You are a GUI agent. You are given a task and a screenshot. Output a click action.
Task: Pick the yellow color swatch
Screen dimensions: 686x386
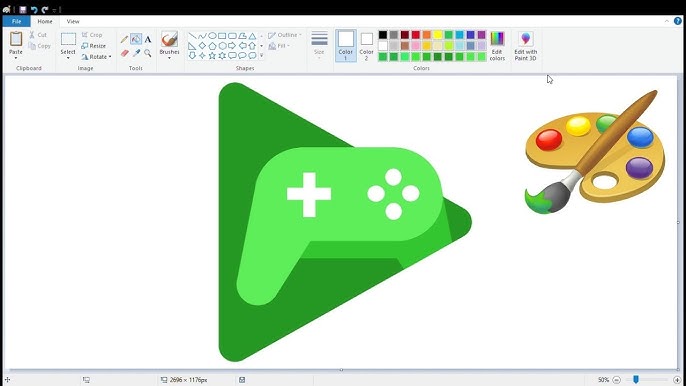(x=438, y=35)
